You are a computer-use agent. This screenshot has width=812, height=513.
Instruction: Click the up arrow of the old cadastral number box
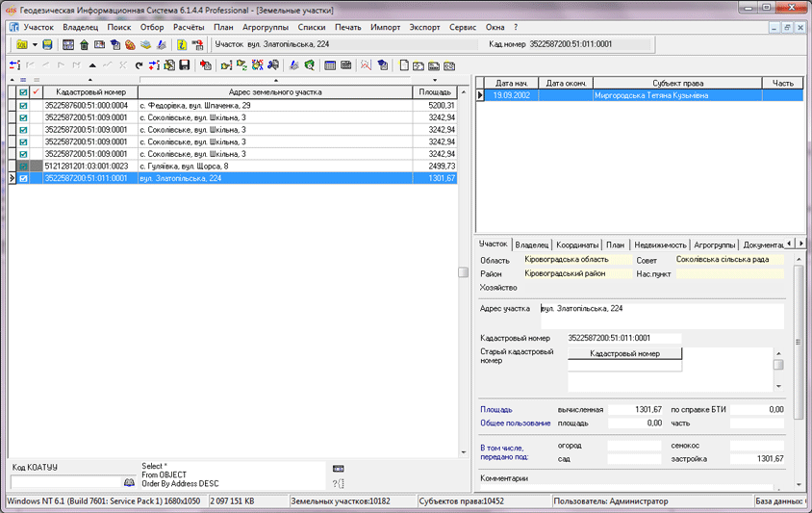pyautogui.click(x=778, y=353)
